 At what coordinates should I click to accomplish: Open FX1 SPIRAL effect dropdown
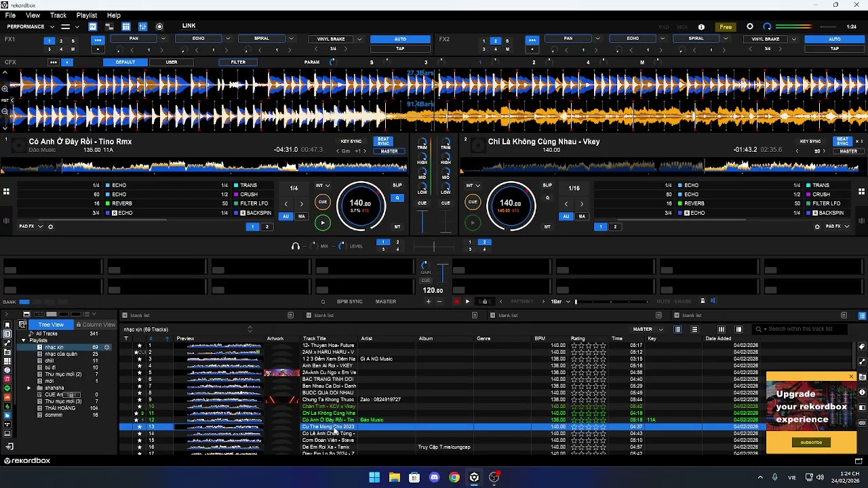click(x=292, y=39)
